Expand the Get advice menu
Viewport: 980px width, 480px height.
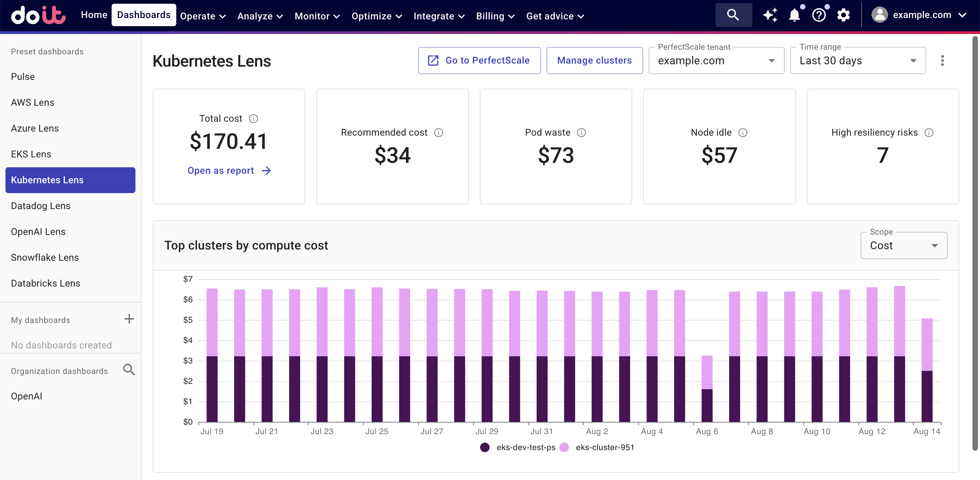coord(555,16)
